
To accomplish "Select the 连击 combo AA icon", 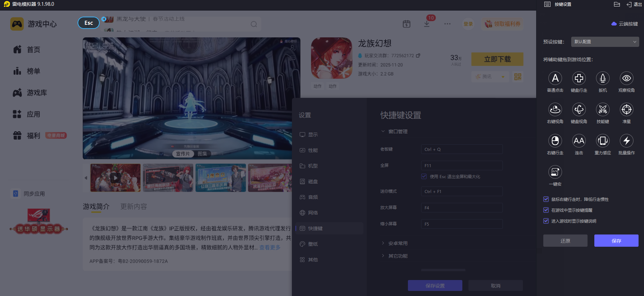I will [579, 141].
